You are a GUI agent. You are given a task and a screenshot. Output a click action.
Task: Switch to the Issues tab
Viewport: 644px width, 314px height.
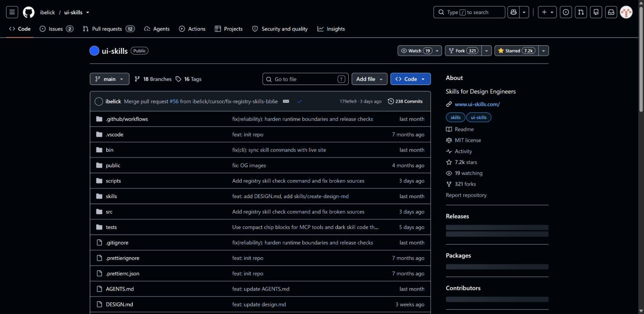coord(56,29)
